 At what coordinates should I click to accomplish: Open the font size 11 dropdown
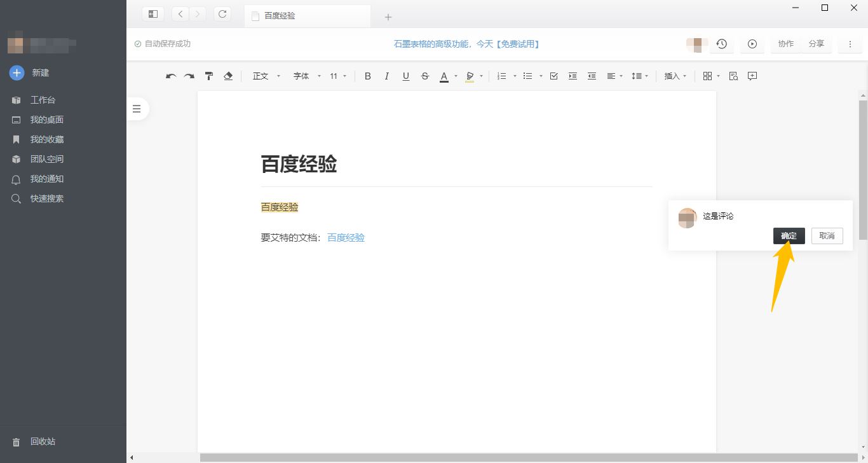(338, 76)
